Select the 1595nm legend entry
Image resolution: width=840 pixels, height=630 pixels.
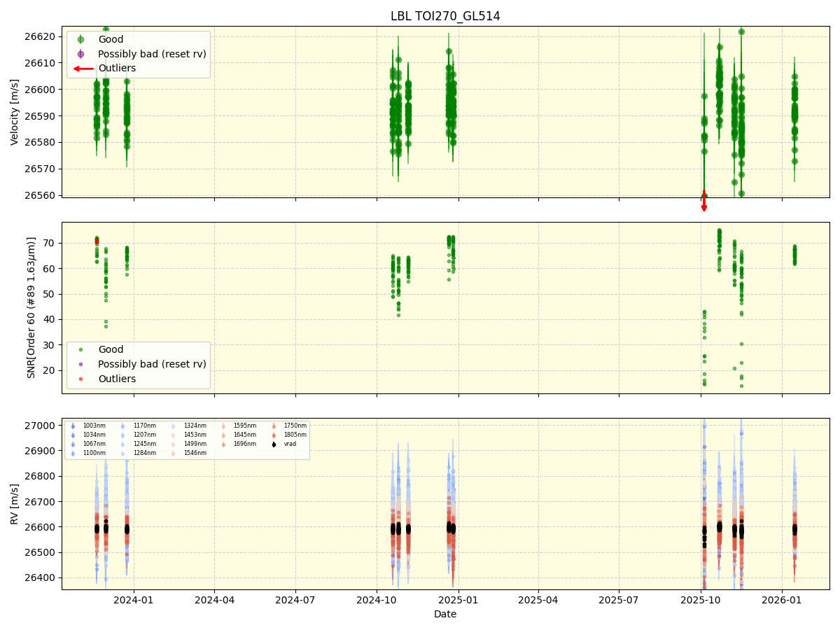(x=245, y=426)
